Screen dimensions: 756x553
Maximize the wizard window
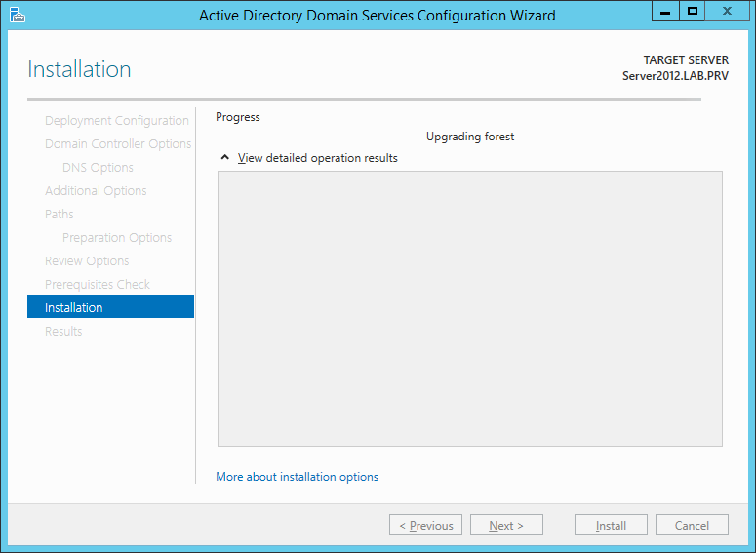693,12
